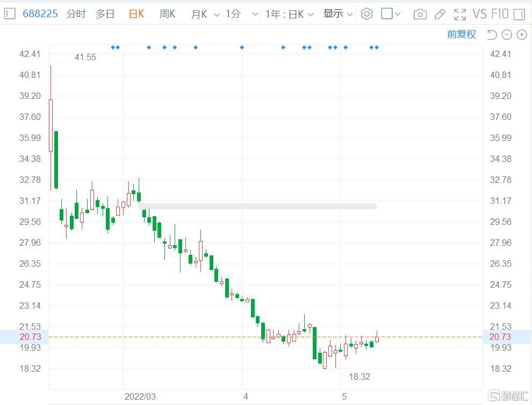Click 31.17 on the right price axis
The width and height of the screenshot is (532, 405).
[500, 201]
